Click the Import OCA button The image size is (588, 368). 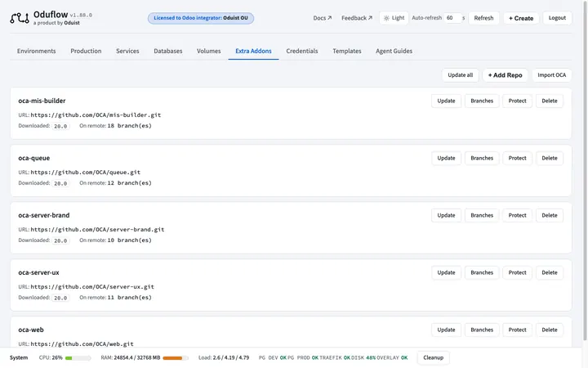551,75
